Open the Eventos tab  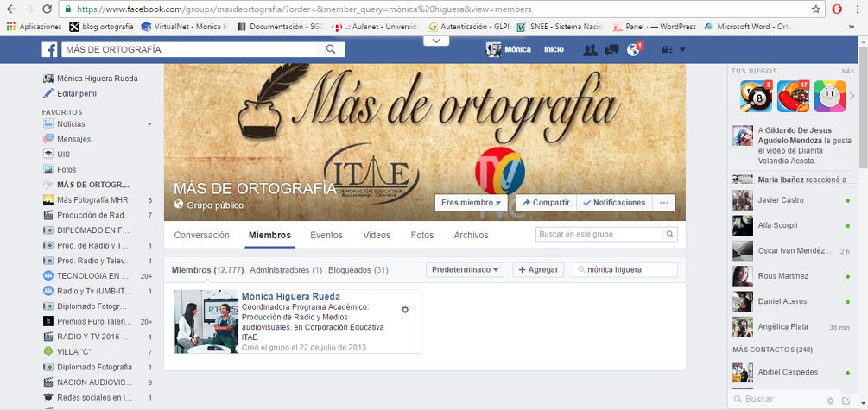point(326,235)
